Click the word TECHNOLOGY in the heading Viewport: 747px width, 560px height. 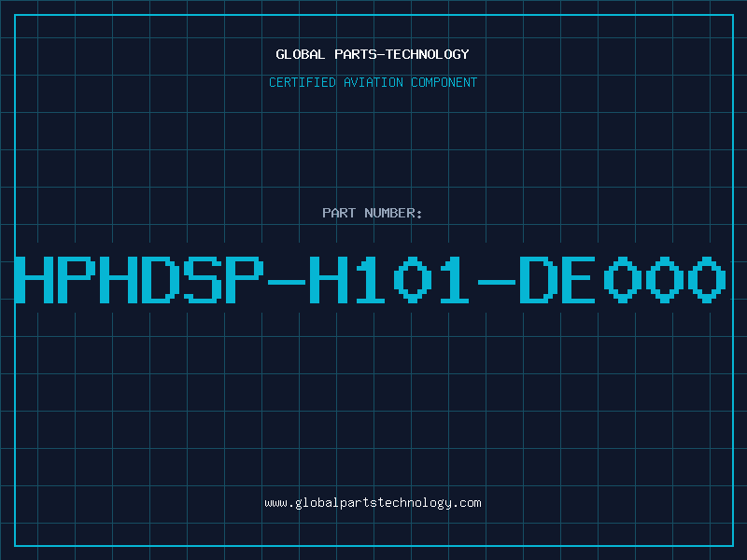click(428, 54)
